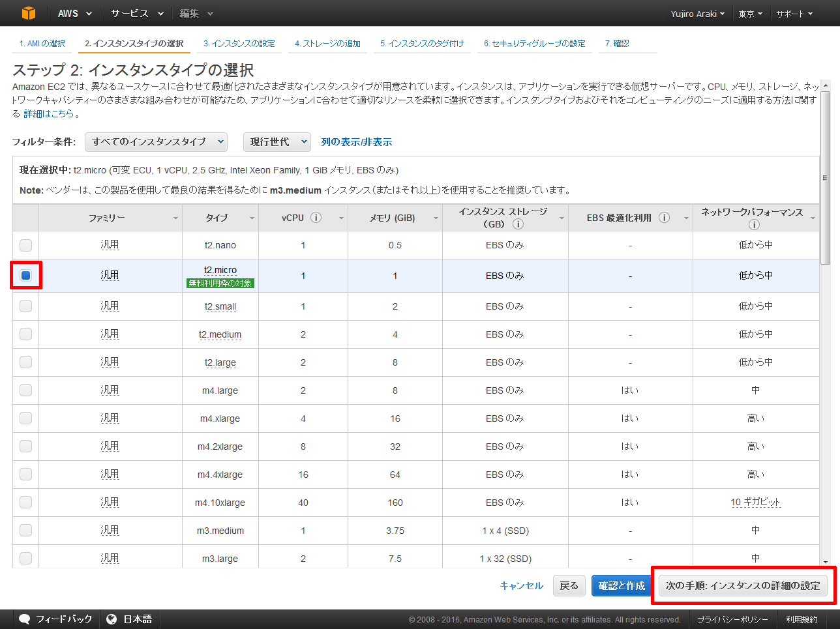Image resolution: width=840 pixels, height=629 pixels.
Task: Go to step 5. インスタンスのタグ付け tab
Action: click(422, 44)
